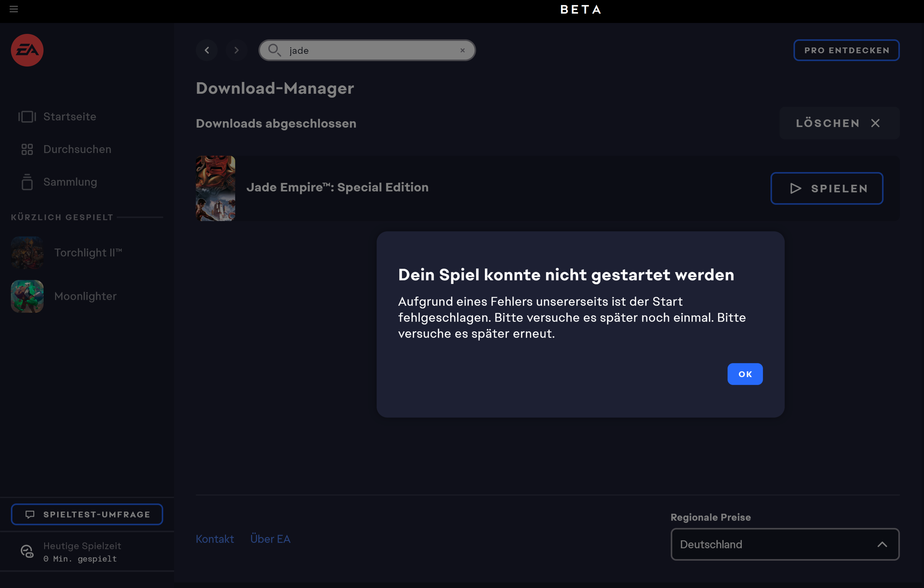The image size is (924, 588).
Task: Go forward with the right arrow
Action: [236, 50]
